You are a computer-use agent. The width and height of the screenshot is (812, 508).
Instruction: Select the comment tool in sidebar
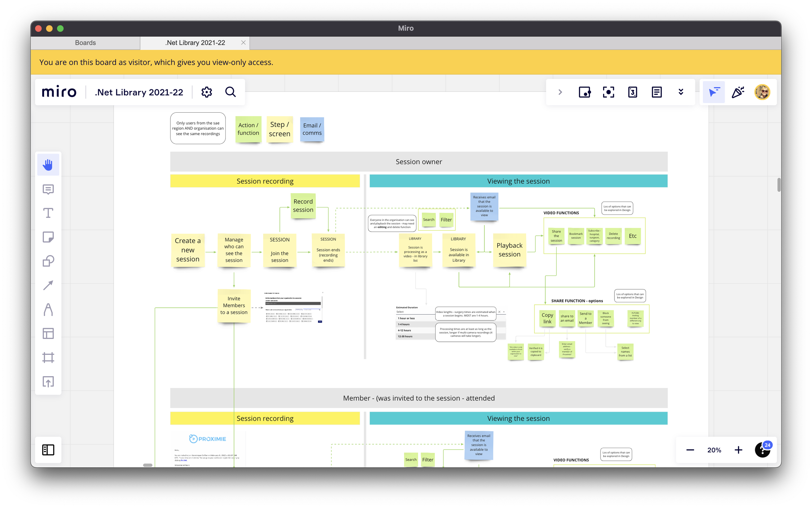[48, 189]
